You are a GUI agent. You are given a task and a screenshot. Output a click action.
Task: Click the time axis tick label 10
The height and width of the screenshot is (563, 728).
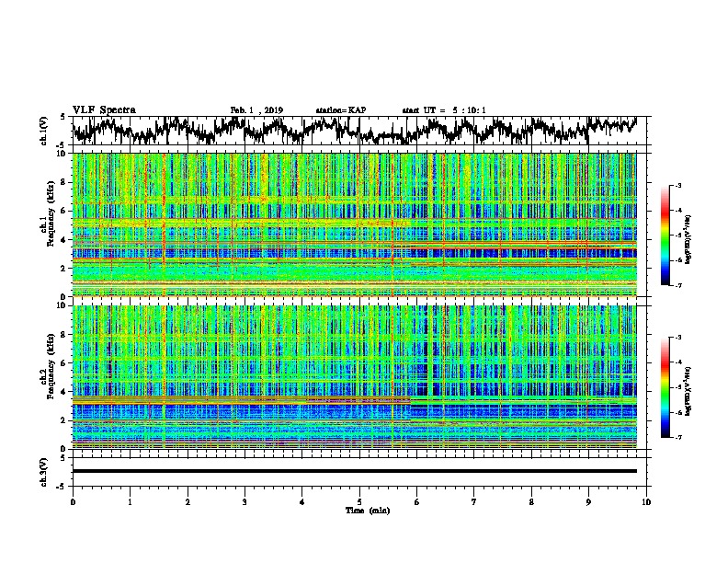646,501
